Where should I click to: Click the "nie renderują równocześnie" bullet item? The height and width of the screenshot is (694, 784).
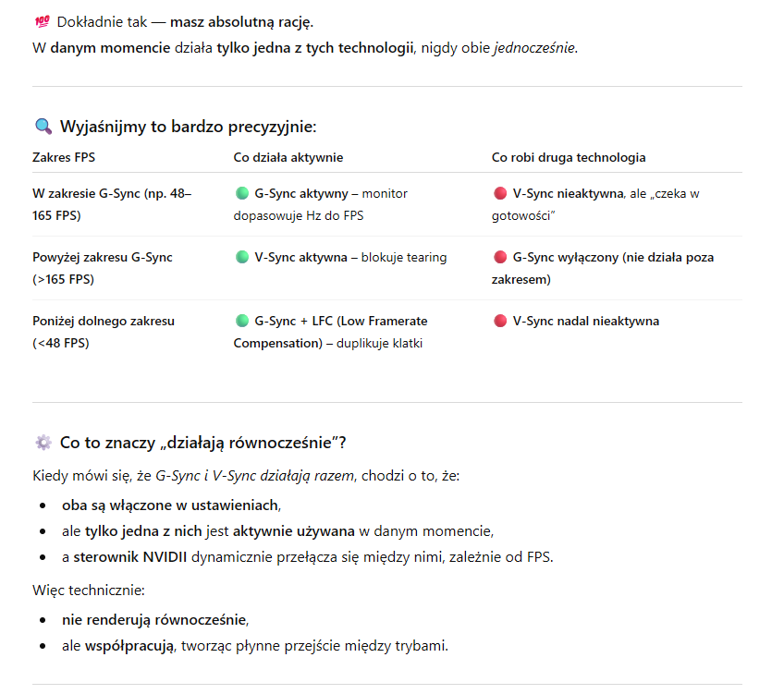click(154, 620)
